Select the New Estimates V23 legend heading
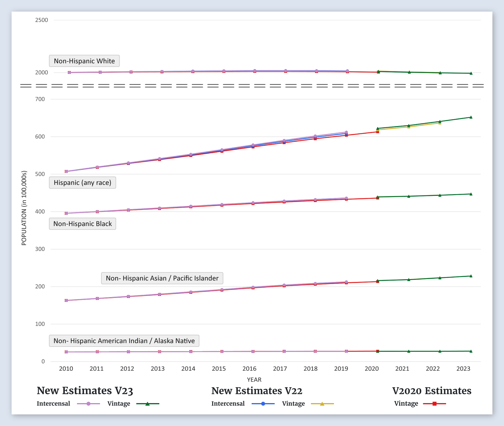 85,391
